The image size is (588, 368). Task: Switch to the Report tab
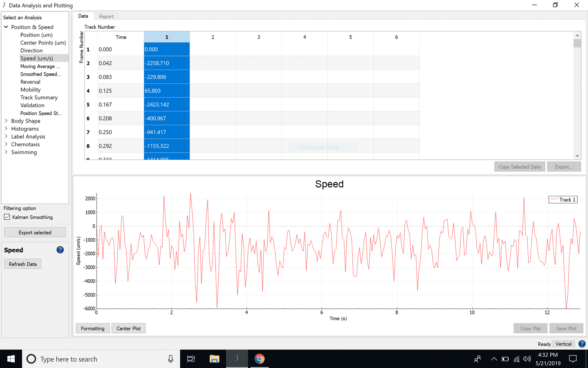click(106, 16)
